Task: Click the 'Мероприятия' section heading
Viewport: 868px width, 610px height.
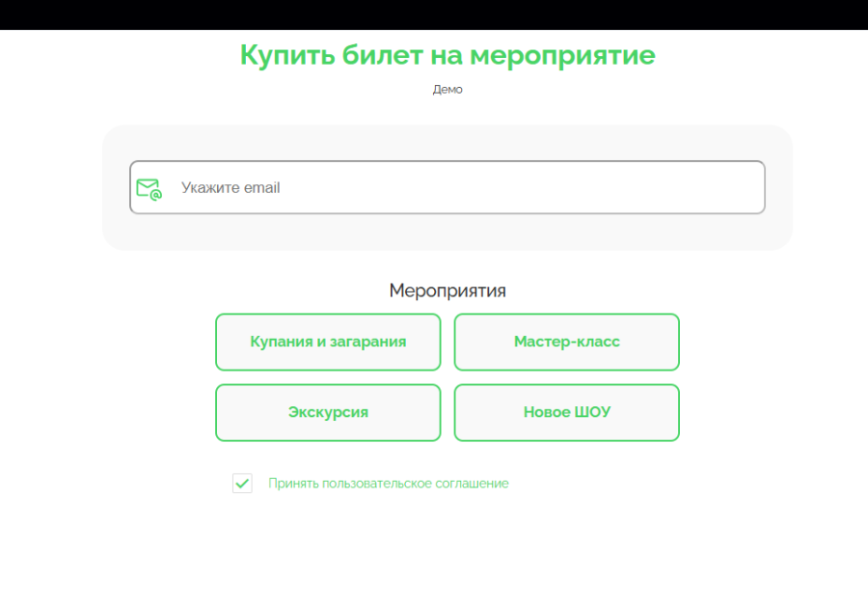Action: click(448, 291)
